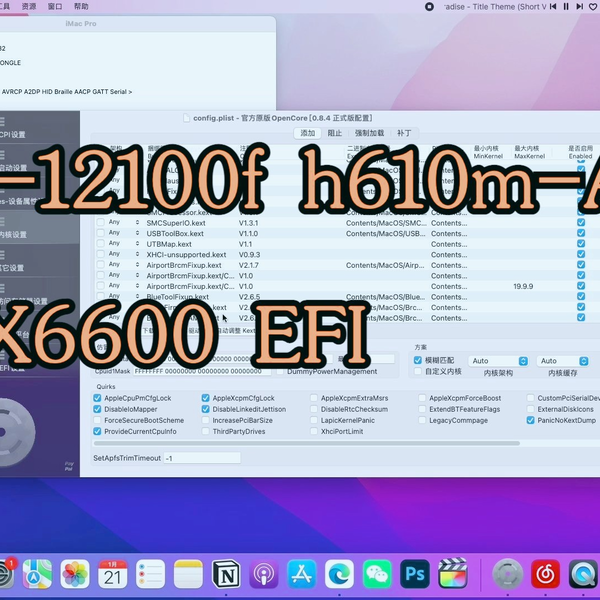Open the Arch stepper for XHCI-unsupported.kext
The image size is (600, 600).
pyautogui.click(x=137, y=254)
